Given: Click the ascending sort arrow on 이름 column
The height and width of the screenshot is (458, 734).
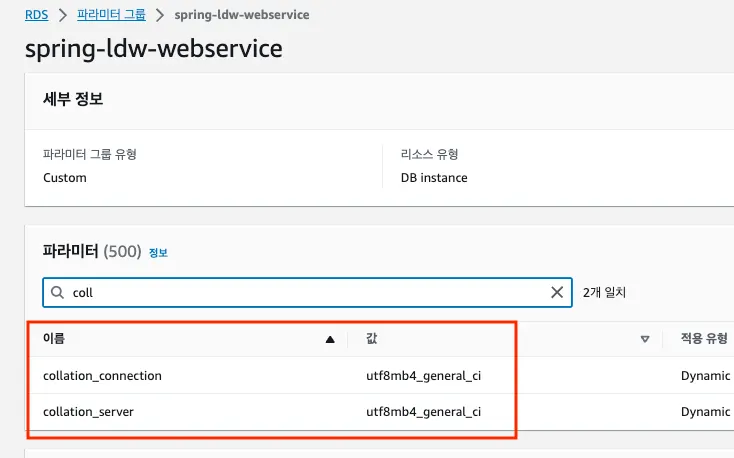Looking at the screenshot, I should coord(330,339).
